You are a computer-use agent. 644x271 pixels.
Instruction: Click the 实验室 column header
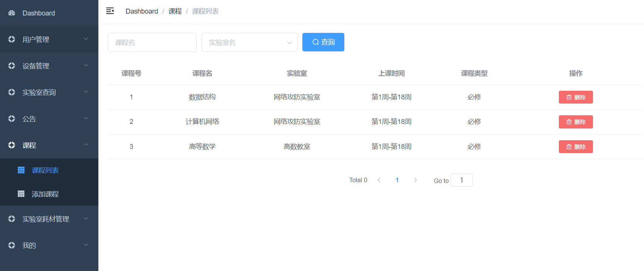click(x=297, y=73)
